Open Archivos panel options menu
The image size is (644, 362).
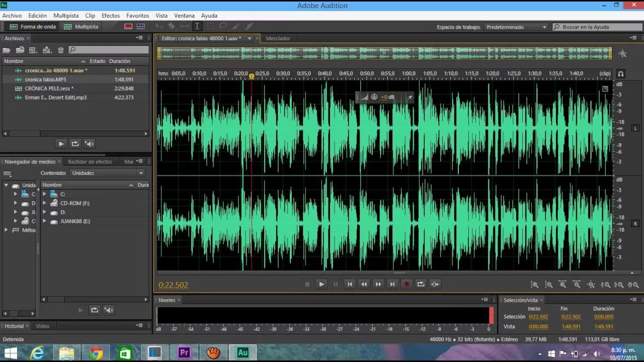(140, 38)
